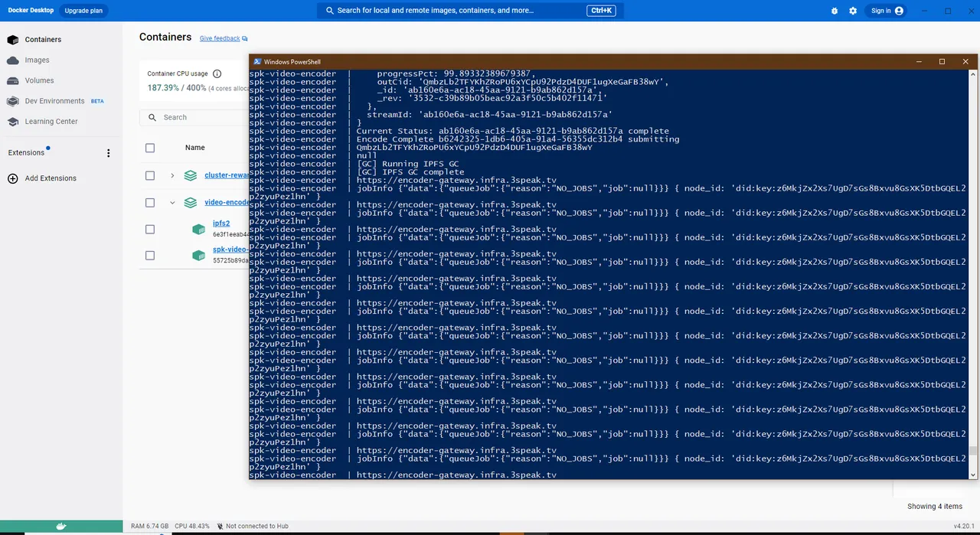Screen dimensions: 980x535
Task: Click the Docker Desktop title text
Action: (30, 11)
